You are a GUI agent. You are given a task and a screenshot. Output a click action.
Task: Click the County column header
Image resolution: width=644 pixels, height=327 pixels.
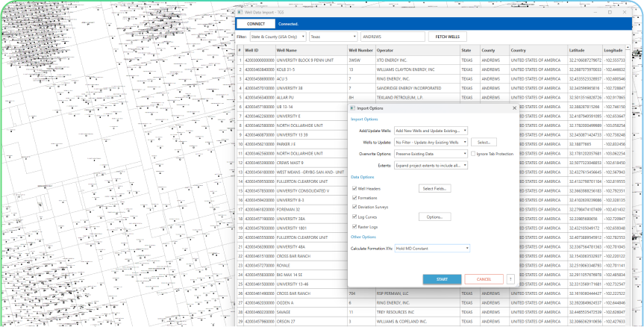click(x=495, y=50)
